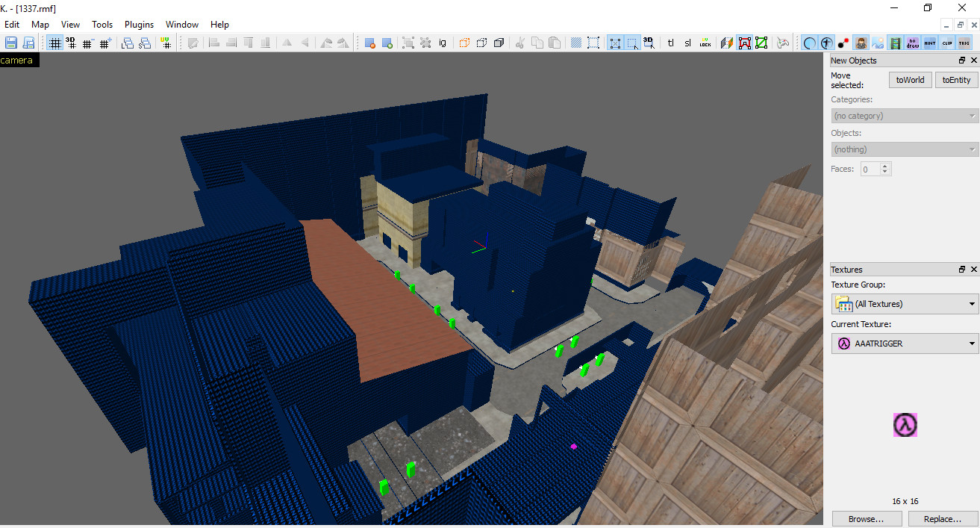Open the Tools menu
Image resolution: width=980 pixels, height=528 pixels.
(x=102, y=24)
